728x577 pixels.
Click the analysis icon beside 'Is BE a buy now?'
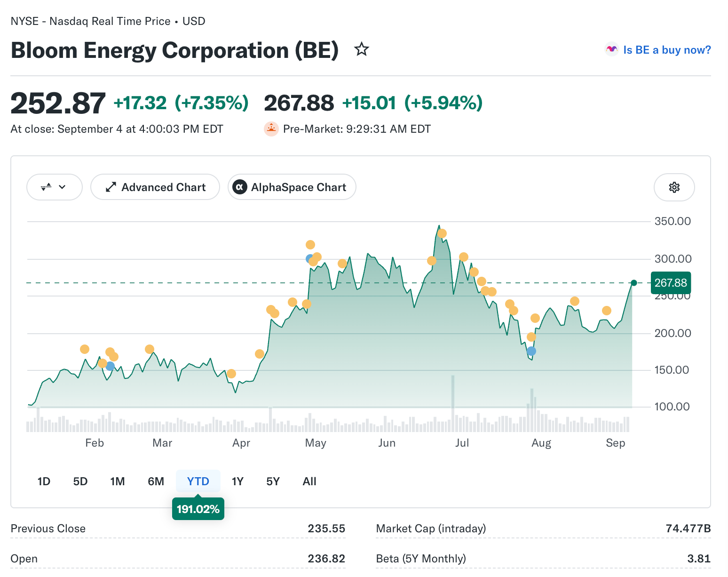[611, 49]
